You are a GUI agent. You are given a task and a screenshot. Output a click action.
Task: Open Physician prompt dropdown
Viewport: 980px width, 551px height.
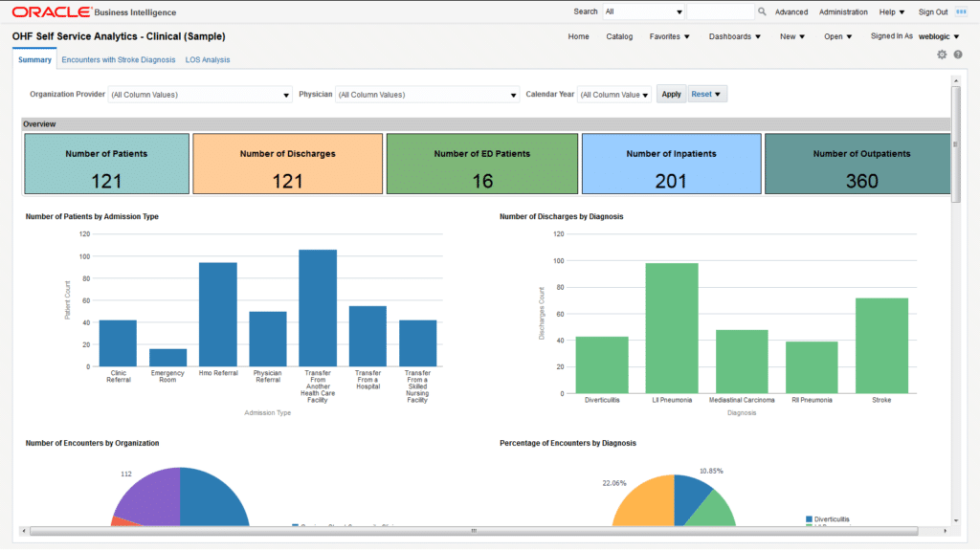tap(427, 95)
